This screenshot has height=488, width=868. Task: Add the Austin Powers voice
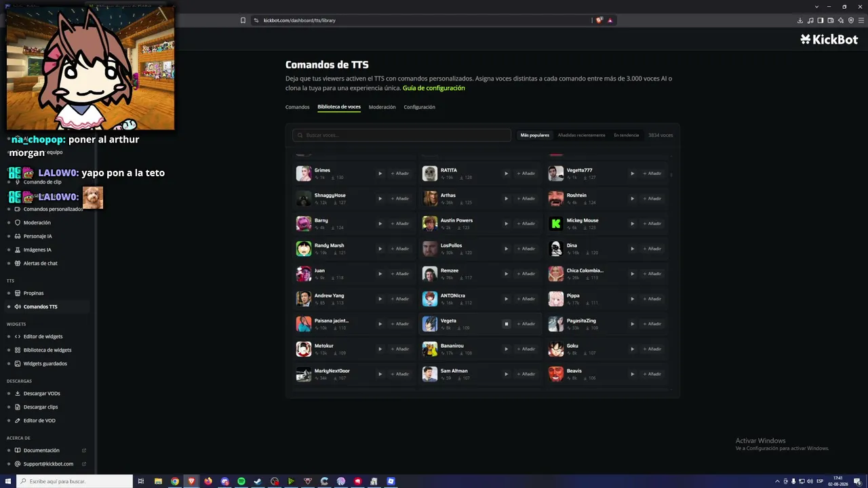tap(526, 224)
